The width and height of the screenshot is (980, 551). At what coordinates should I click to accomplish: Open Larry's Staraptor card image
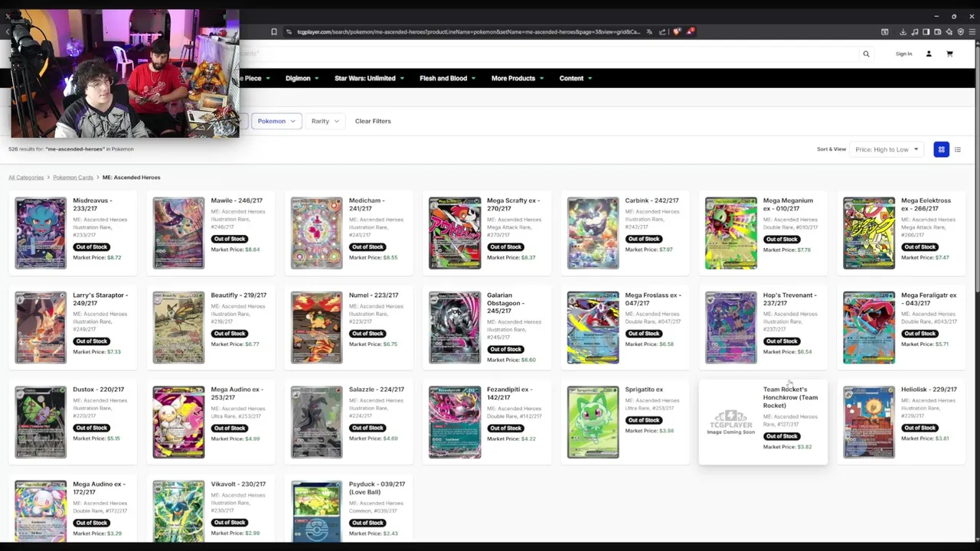coord(41,328)
